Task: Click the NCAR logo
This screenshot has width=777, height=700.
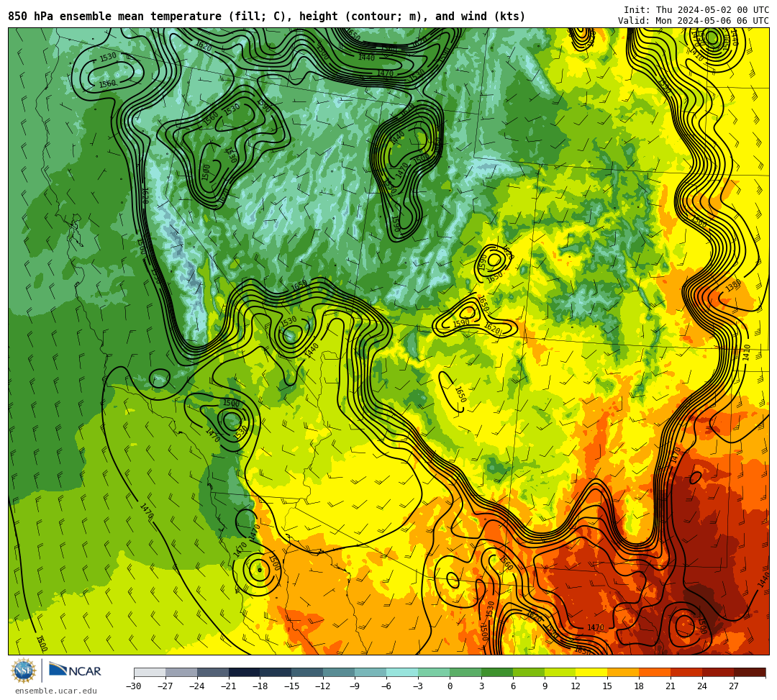Action: [75, 671]
